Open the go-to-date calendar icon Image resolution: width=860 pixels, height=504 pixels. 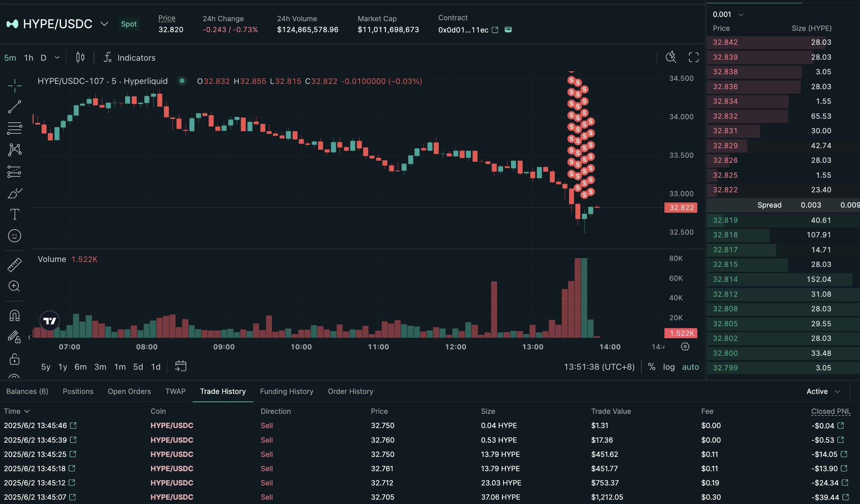(181, 366)
